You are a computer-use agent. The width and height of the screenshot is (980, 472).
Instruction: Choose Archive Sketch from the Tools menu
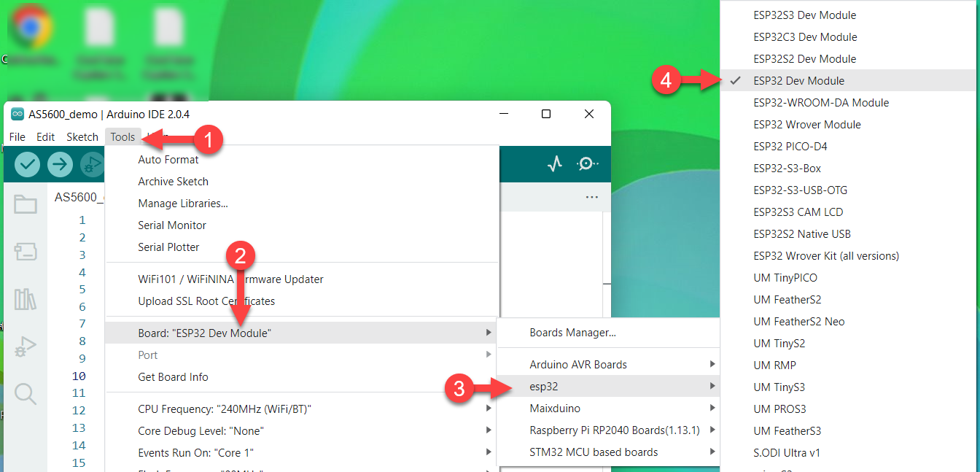302,182
